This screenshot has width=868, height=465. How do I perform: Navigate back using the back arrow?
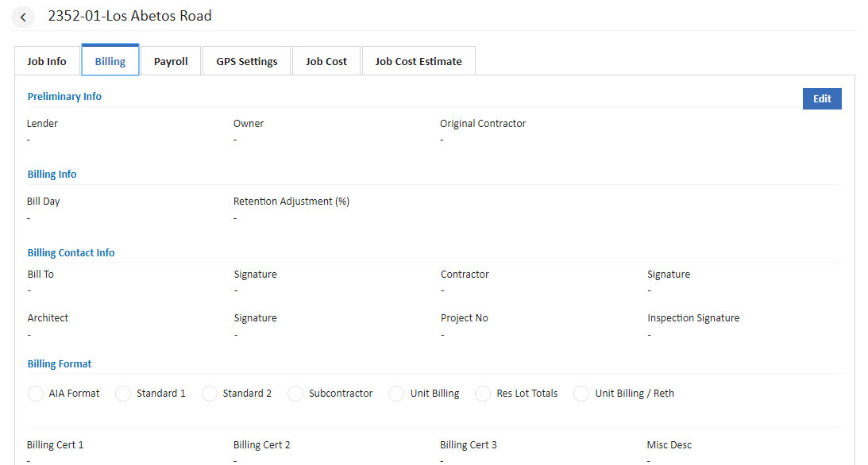[x=23, y=16]
